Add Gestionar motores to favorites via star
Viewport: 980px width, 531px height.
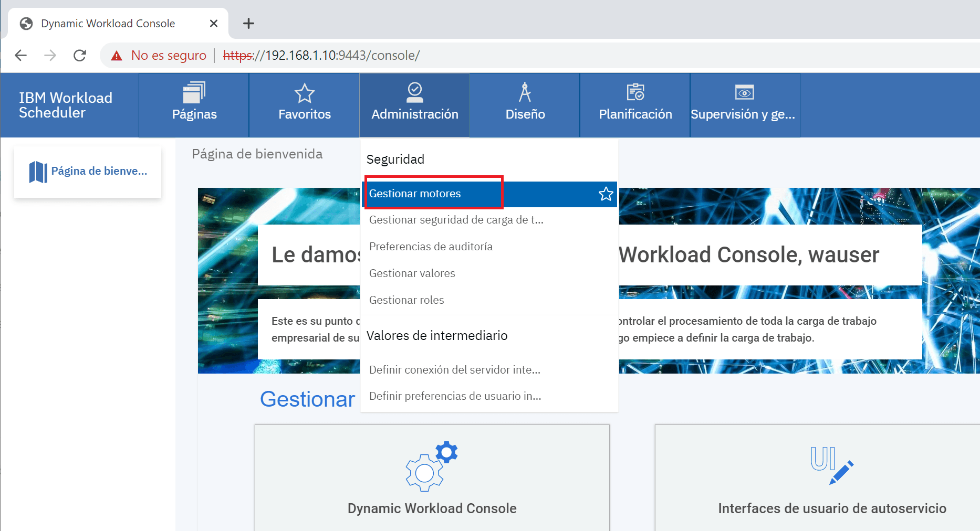(x=606, y=194)
